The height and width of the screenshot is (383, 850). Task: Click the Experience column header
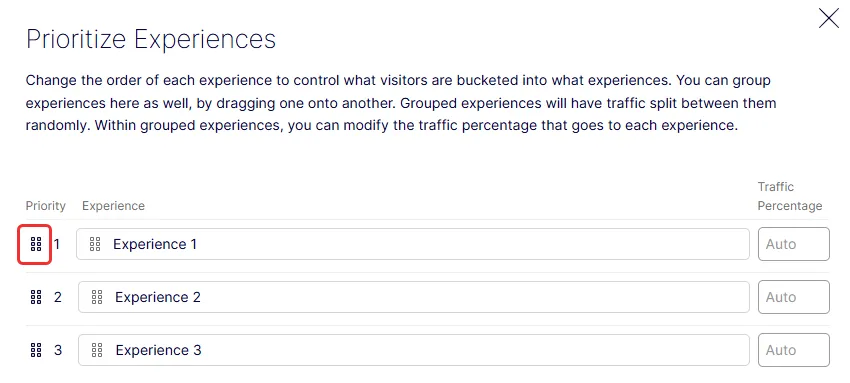(x=113, y=206)
